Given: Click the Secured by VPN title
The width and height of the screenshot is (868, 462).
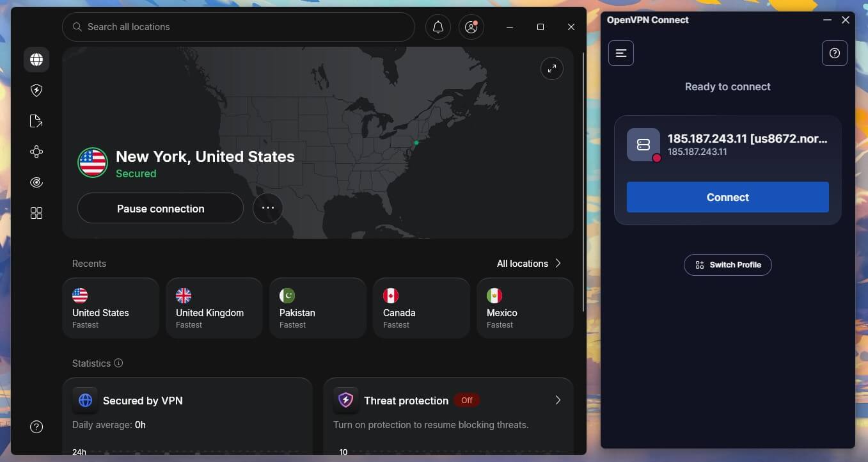Looking at the screenshot, I should tap(143, 401).
